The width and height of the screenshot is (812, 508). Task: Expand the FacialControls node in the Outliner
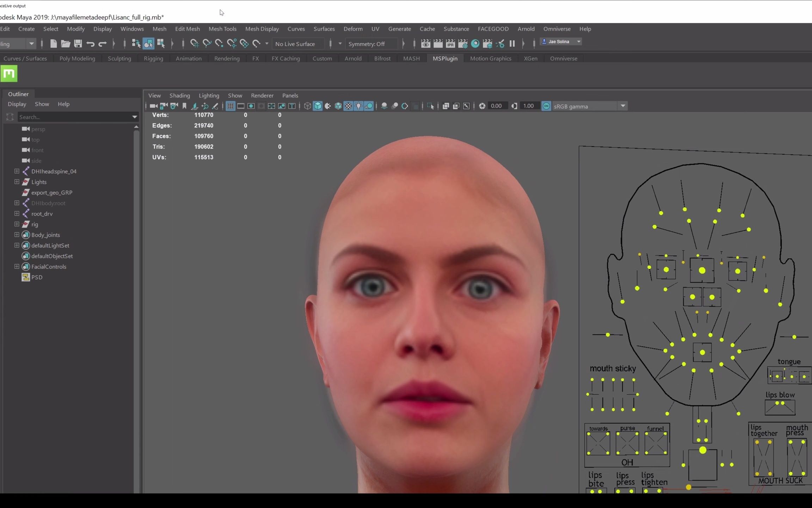[16, 266]
